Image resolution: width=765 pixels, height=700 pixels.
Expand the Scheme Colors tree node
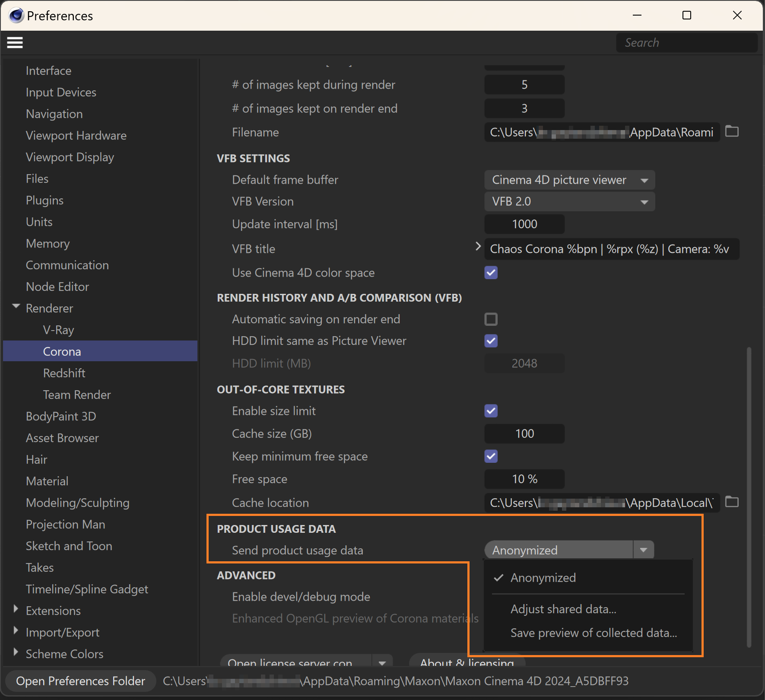pyautogui.click(x=16, y=652)
